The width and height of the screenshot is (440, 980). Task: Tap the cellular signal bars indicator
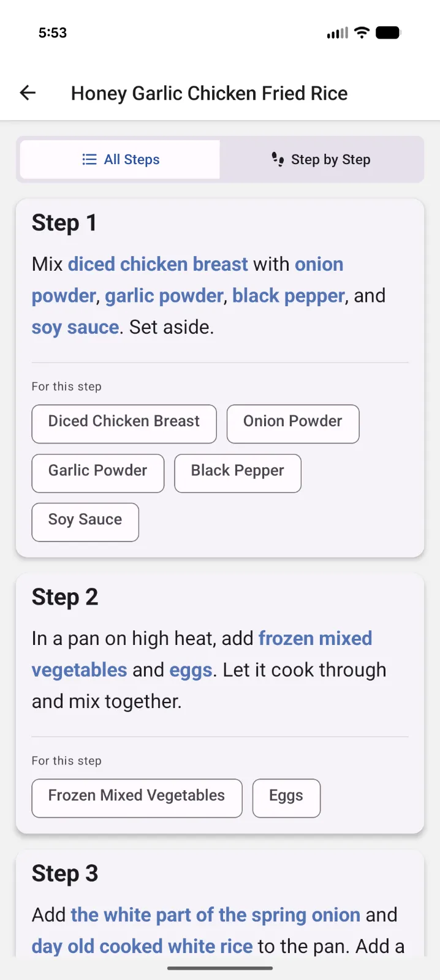(336, 32)
